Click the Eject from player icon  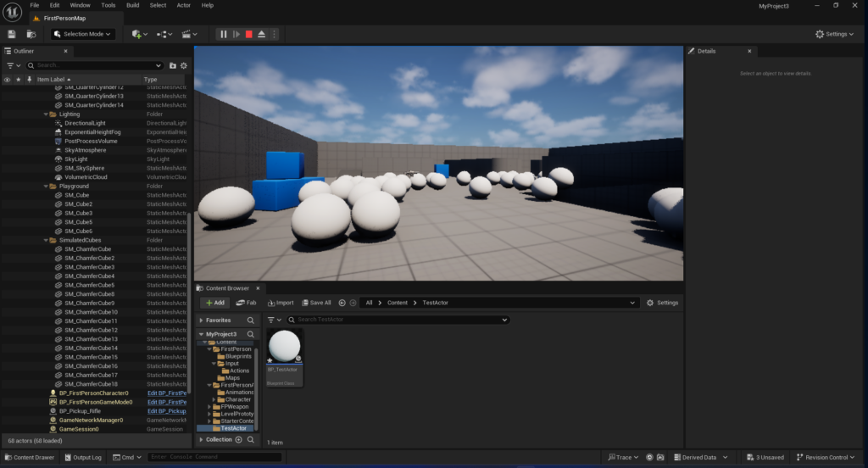coord(262,34)
